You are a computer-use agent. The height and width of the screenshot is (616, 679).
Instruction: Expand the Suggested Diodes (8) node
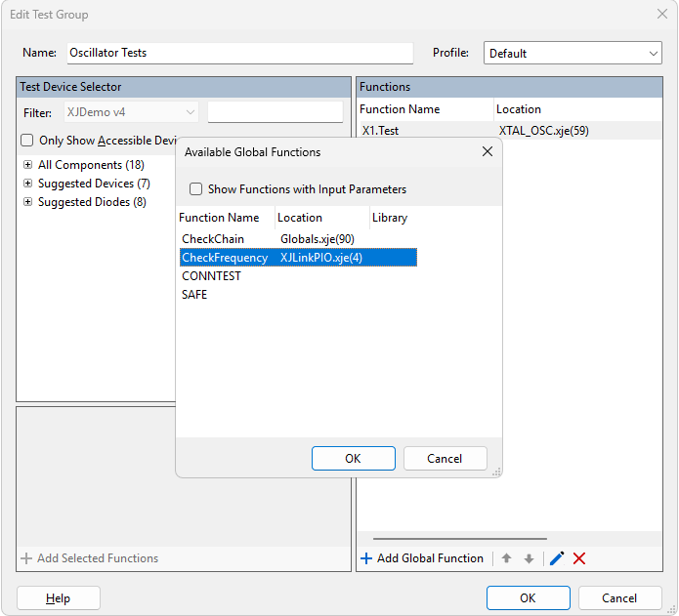(27, 202)
